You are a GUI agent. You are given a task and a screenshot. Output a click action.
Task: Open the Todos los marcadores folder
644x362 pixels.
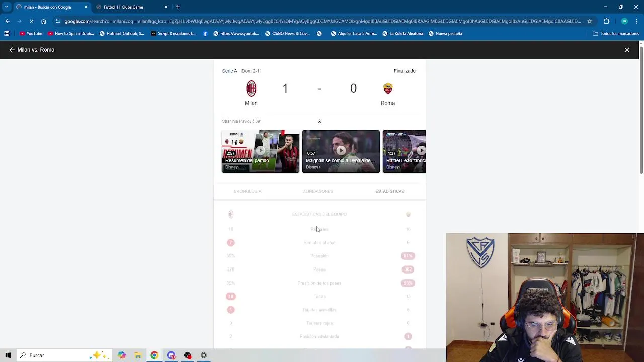coord(616,34)
